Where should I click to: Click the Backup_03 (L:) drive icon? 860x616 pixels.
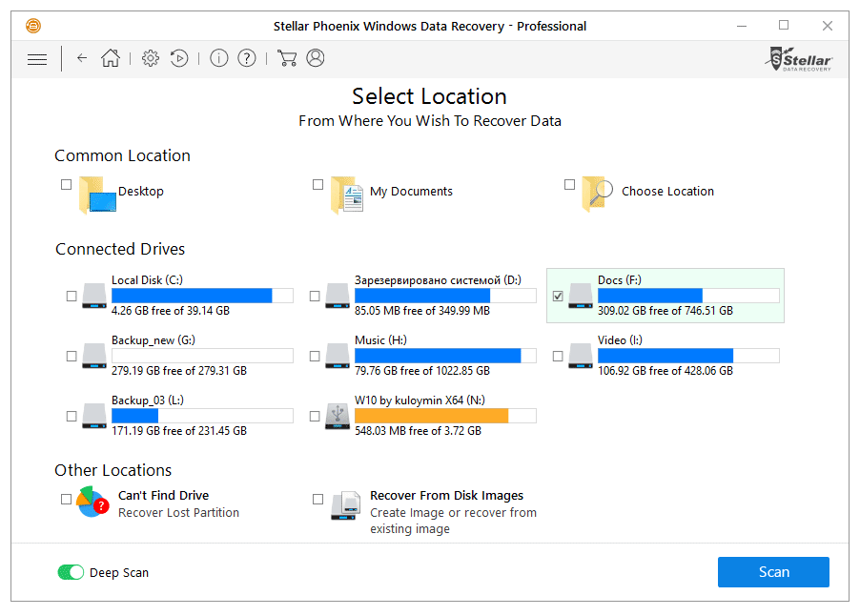[94, 417]
